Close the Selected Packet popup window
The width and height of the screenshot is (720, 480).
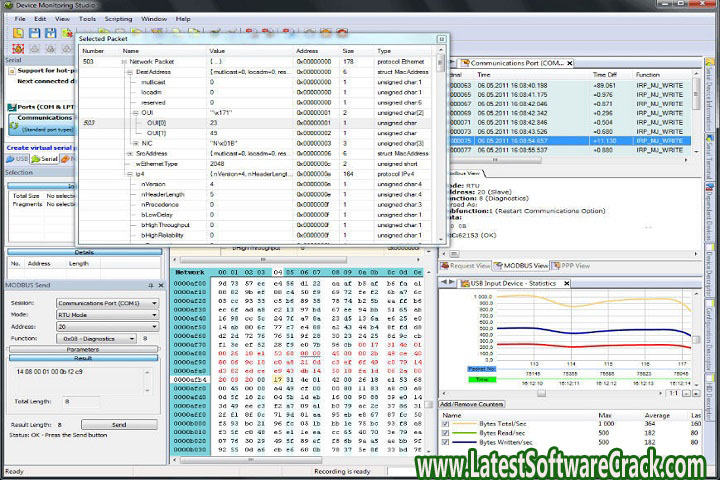pos(441,39)
